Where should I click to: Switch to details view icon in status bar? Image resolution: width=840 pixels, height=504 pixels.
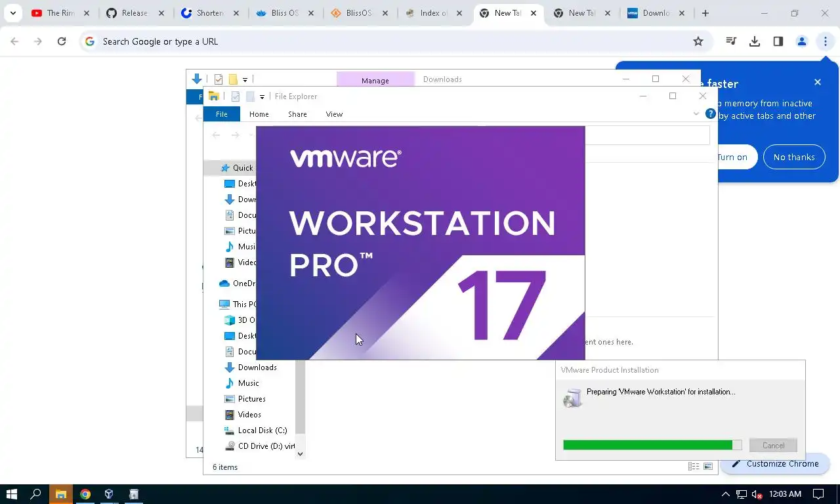694,467
